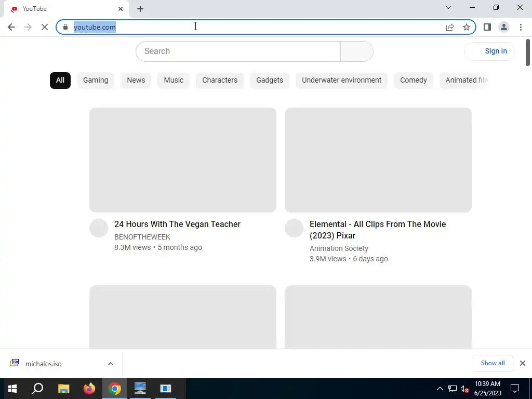Open the downloaded michalos.iso file
The image size is (532, 399).
tap(44, 364)
